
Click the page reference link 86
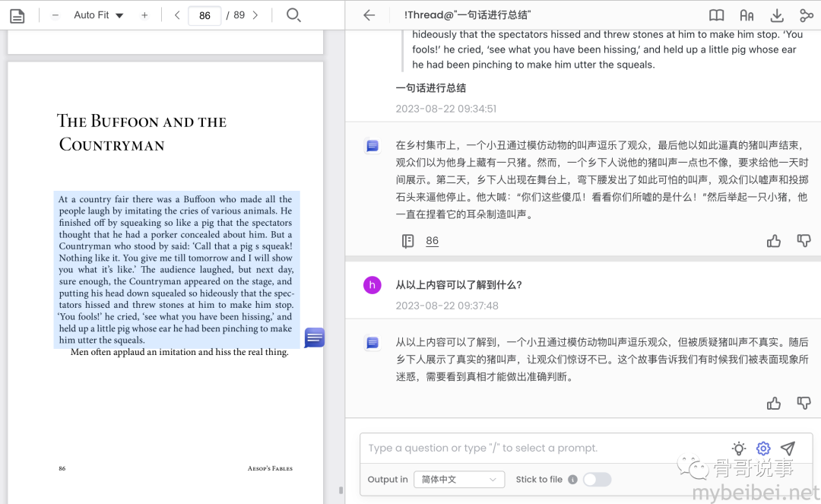432,241
